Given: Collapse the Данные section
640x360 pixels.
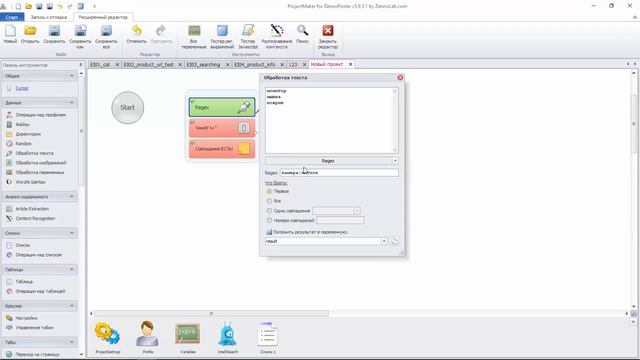Looking at the screenshot, I should point(71,102).
